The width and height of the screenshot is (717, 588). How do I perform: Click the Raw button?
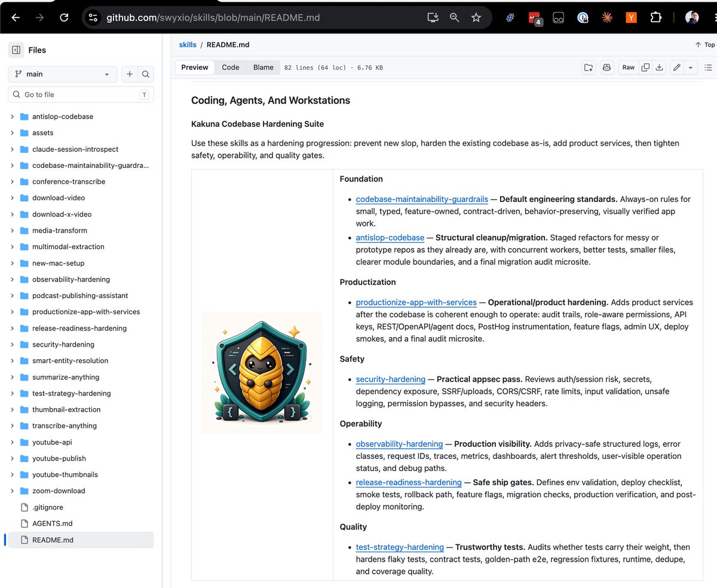629,68
